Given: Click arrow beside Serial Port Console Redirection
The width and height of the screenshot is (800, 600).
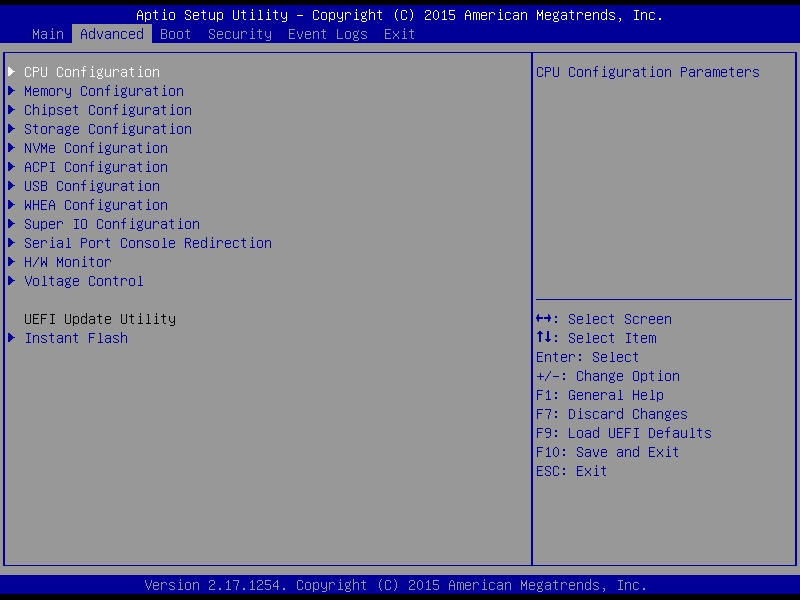Looking at the screenshot, I should pos(12,242).
